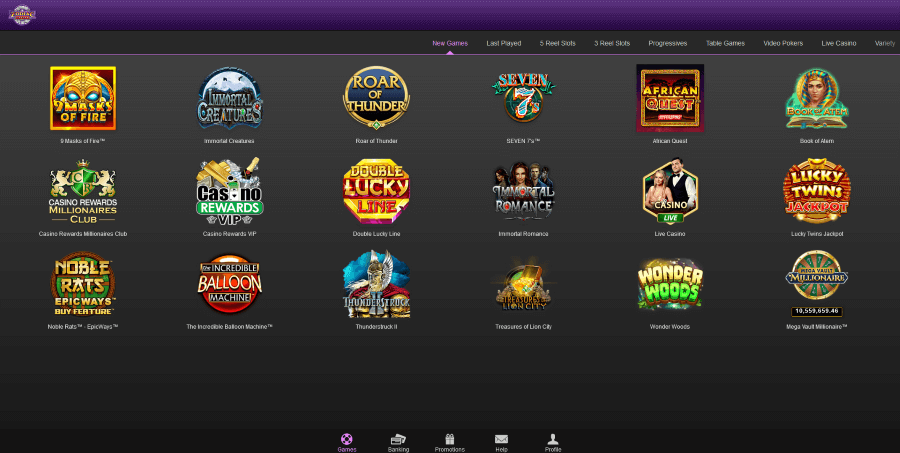Switch to the Progressives tab

click(x=668, y=43)
